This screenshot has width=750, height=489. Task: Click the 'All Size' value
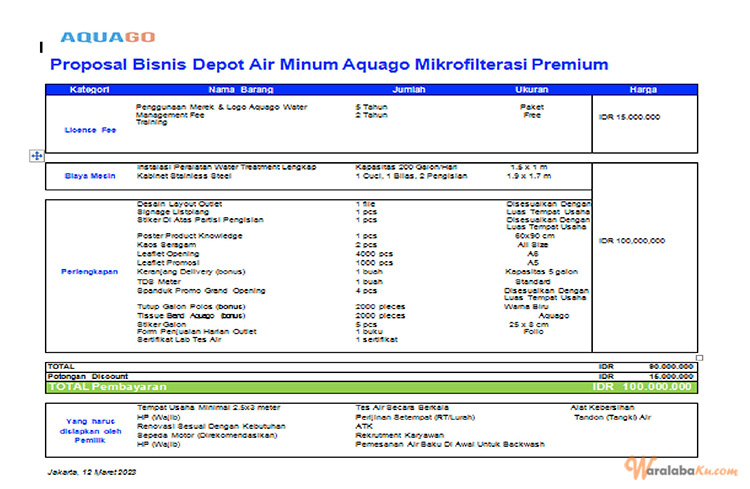pyautogui.click(x=533, y=244)
